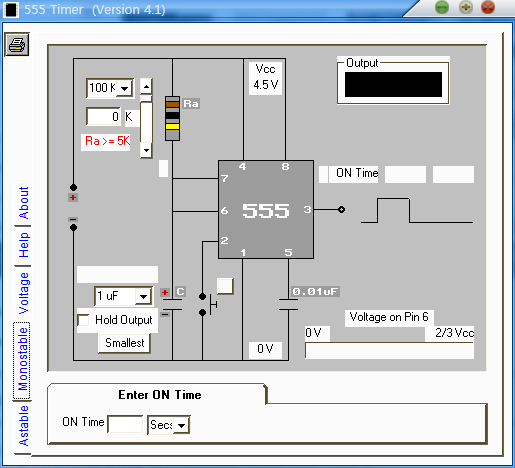
Task: Click the yellow maximize window button
Action: pos(466,7)
